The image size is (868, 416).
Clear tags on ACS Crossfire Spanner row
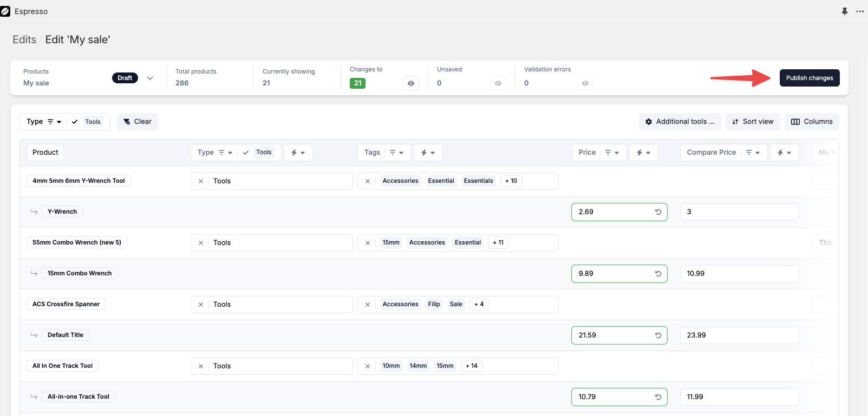point(368,305)
